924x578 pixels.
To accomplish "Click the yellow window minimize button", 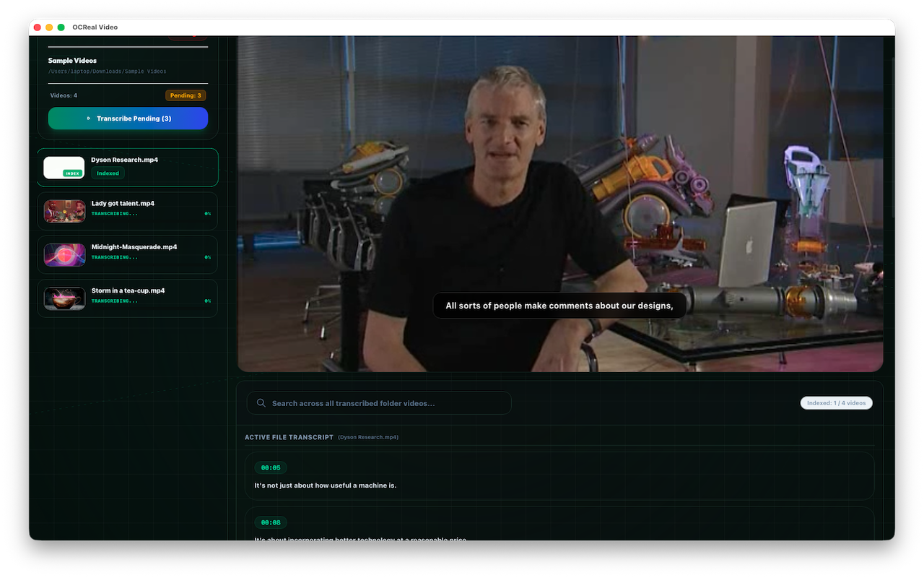I will (x=49, y=27).
